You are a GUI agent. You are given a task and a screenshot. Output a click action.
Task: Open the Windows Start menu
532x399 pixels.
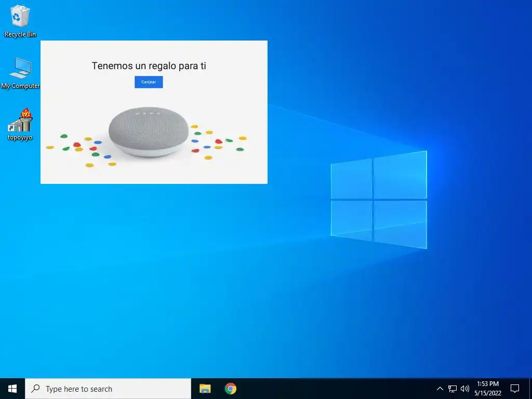pyautogui.click(x=12, y=389)
